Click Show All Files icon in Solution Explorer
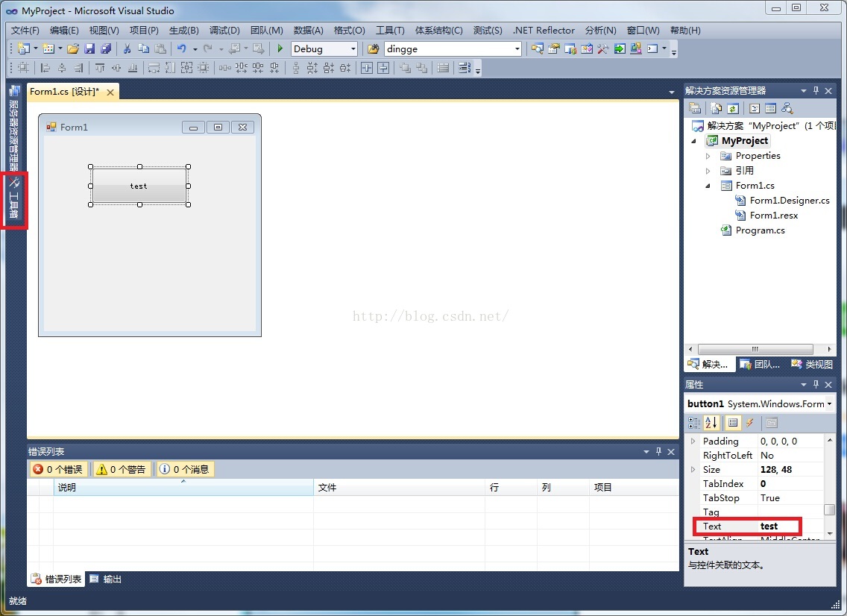Image resolution: width=847 pixels, height=616 pixels. tap(717, 109)
